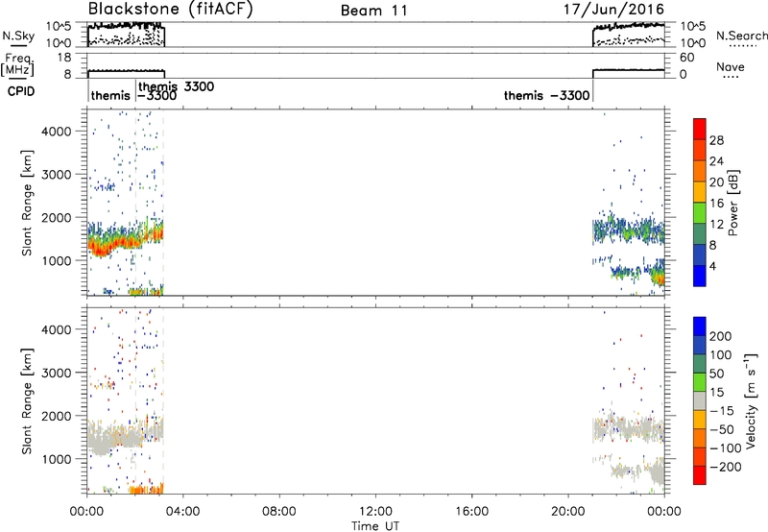Click the 'N.Sky' legend label
The height and width of the screenshot is (532, 768).
click(x=18, y=36)
